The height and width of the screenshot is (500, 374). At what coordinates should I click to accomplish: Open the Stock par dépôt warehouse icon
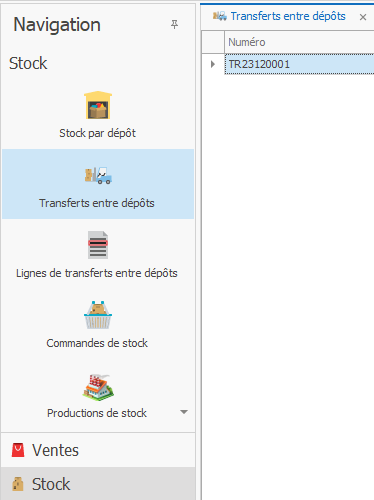[98, 105]
